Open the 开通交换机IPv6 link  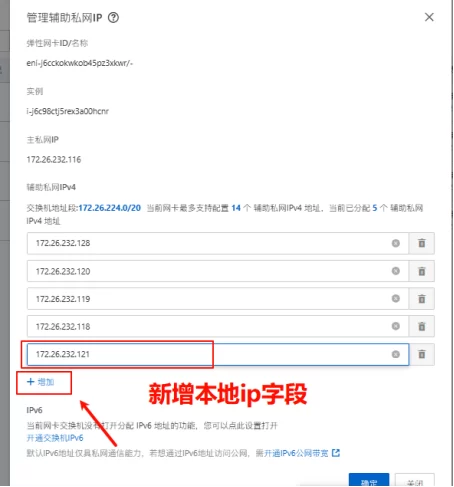coord(55,438)
